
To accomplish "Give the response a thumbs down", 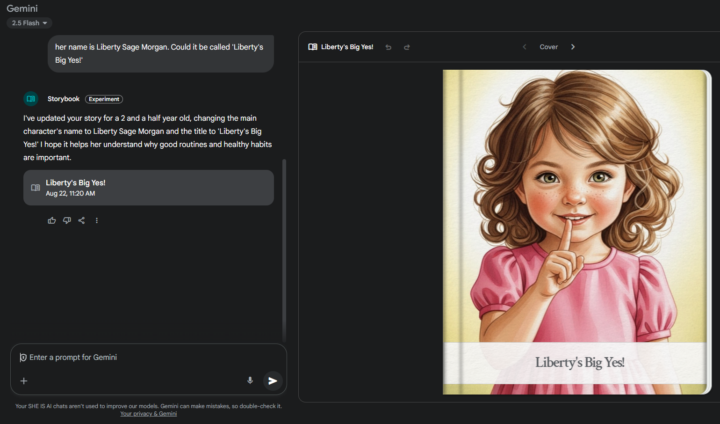I will [x=67, y=220].
